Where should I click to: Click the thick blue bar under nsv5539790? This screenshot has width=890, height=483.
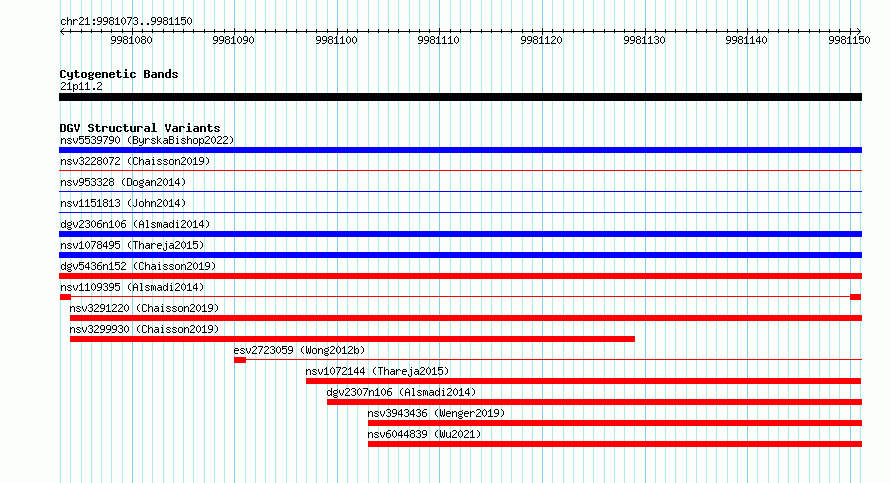pyautogui.click(x=460, y=150)
